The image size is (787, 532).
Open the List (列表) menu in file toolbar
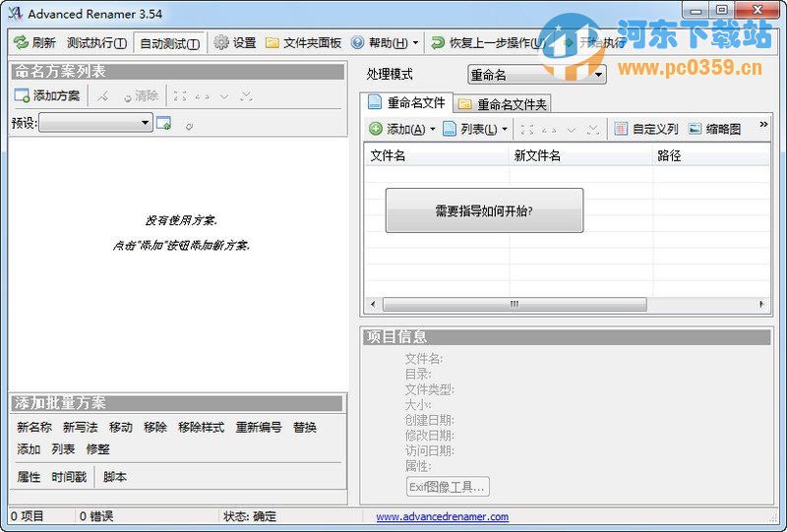coord(470,129)
